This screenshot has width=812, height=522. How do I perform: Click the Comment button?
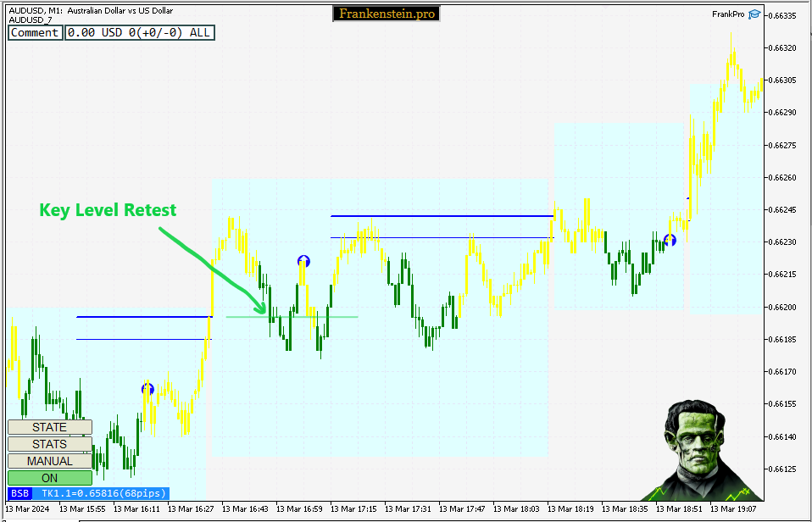[34, 32]
